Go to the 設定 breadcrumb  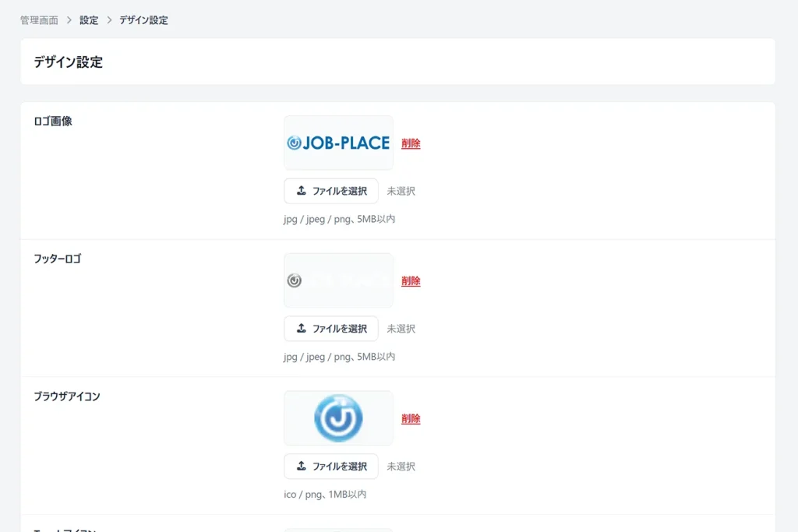pos(89,20)
